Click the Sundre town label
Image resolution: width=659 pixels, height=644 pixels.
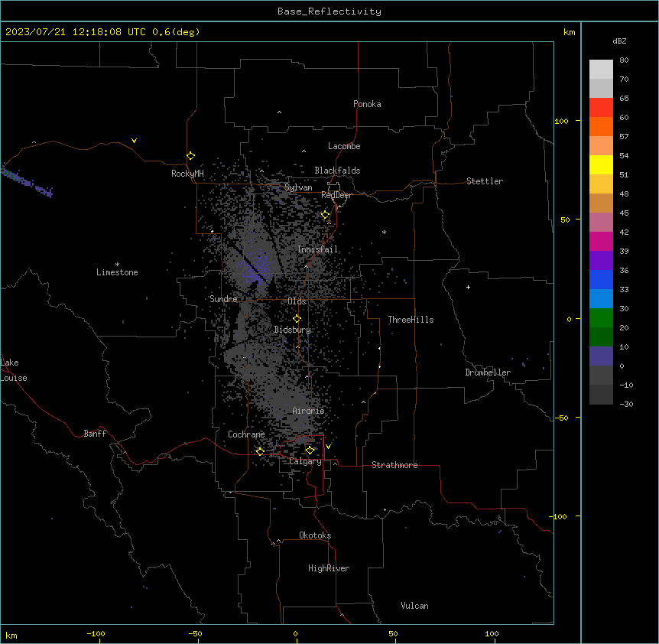223,299
